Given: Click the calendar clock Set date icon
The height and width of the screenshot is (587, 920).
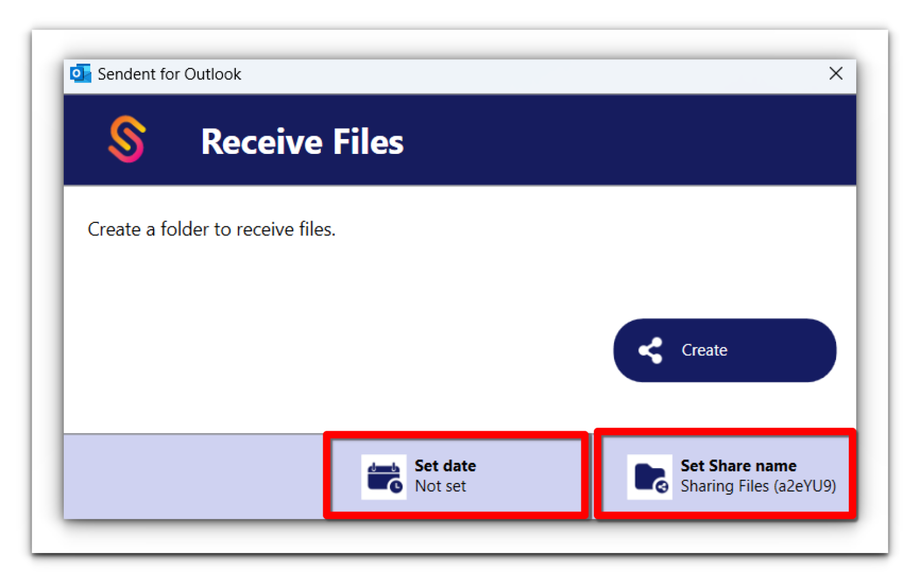Looking at the screenshot, I should click(x=384, y=477).
